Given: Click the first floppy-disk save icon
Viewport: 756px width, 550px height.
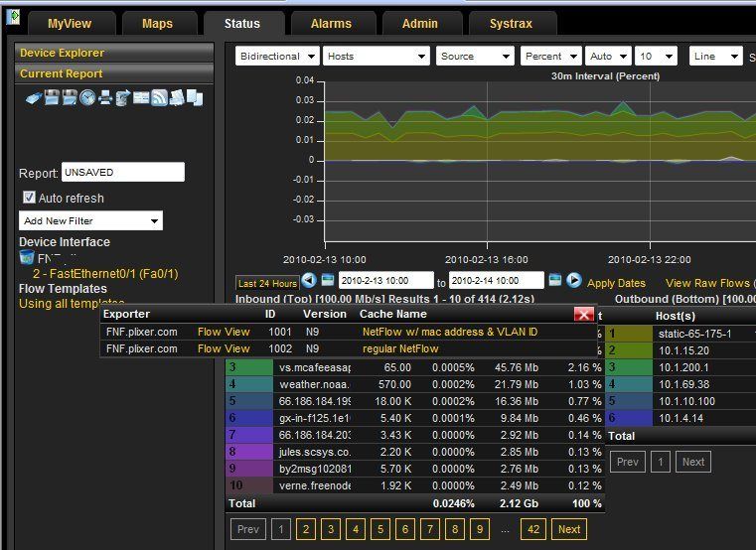Looking at the screenshot, I should pyautogui.click(x=52, y=97).
